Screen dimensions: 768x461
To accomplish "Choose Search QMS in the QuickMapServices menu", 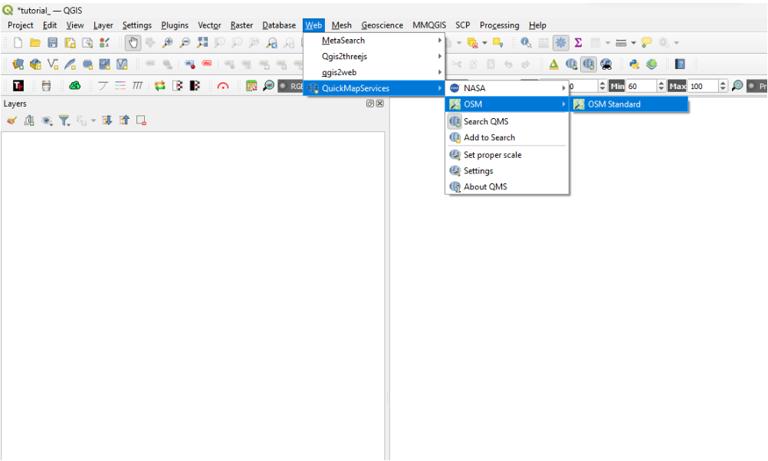I will [x=507, y=121].
